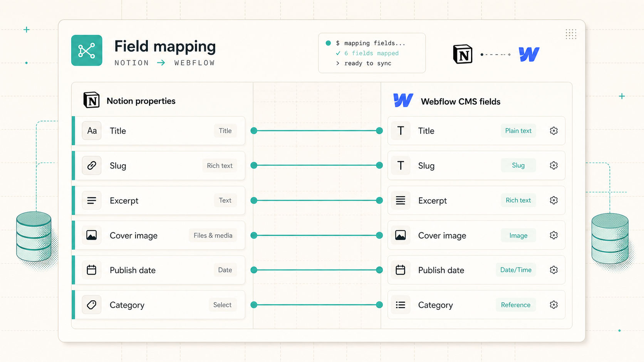Click the list icon in Webflow Category row
This screenshot has height=362, width=644.
point(401,305)
